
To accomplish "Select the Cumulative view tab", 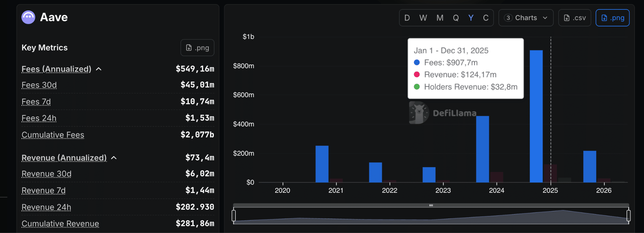I will click(486, 18).
